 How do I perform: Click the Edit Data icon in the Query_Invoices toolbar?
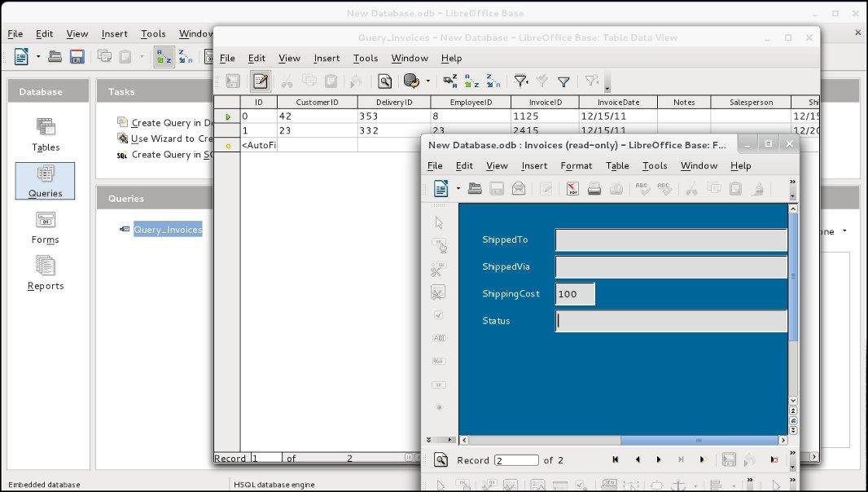[261, 81]
